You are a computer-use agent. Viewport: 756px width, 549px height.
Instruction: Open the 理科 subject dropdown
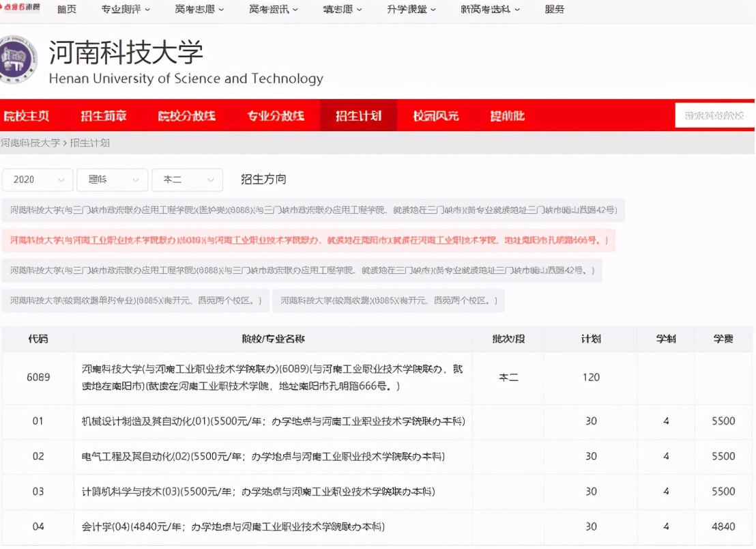coord(112,180)
